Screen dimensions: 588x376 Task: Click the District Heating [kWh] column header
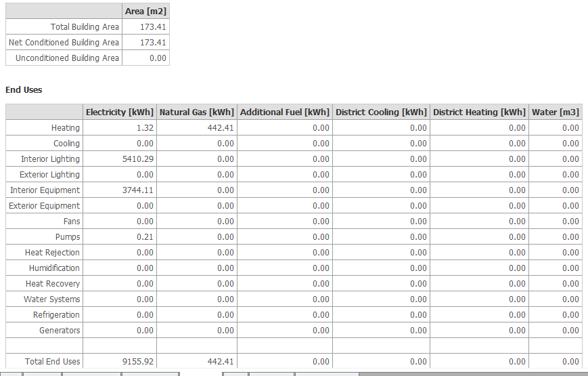click(479, 112)
